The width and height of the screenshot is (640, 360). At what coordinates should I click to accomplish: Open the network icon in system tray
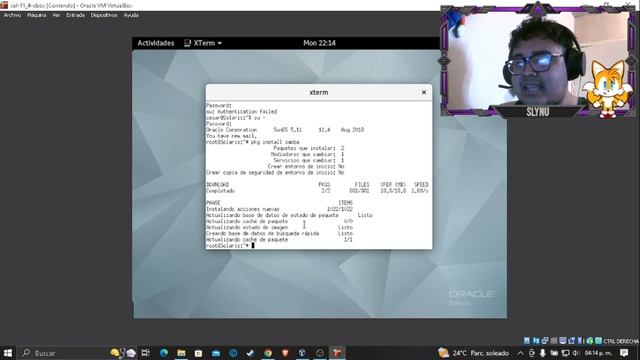point(565,353)
